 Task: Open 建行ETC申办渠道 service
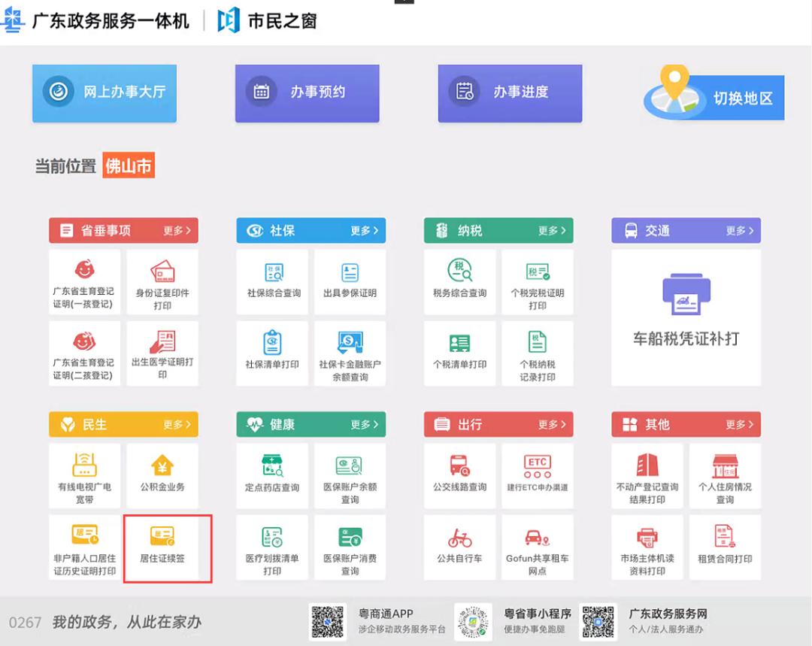pos(538,475)
